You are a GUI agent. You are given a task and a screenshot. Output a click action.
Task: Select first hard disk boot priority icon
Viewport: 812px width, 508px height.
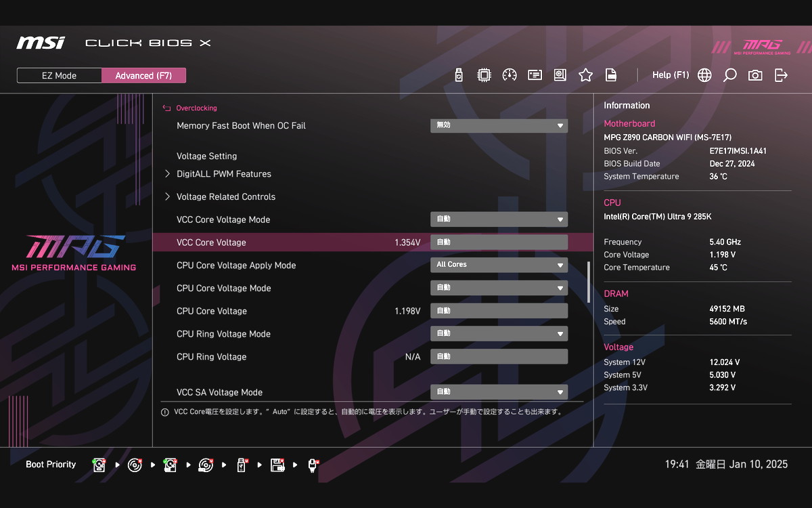[99, 465]
